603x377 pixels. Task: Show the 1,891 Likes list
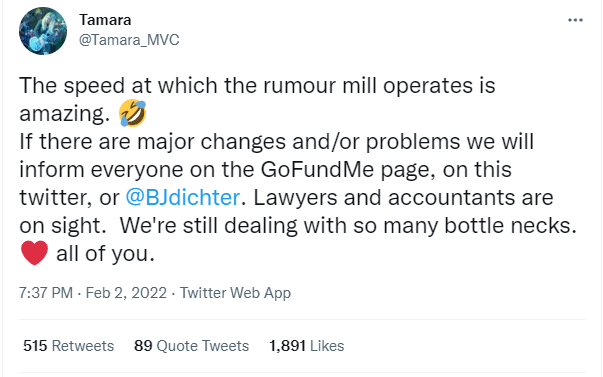306,345
